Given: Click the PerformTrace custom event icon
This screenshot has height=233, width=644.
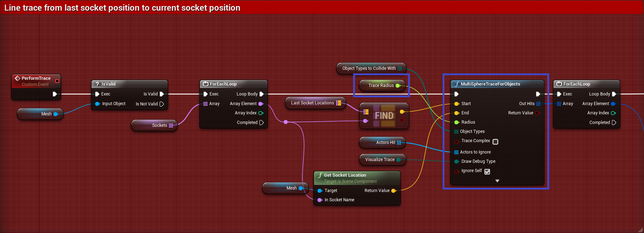Looking at the screenshot, I should coord(17,78).
